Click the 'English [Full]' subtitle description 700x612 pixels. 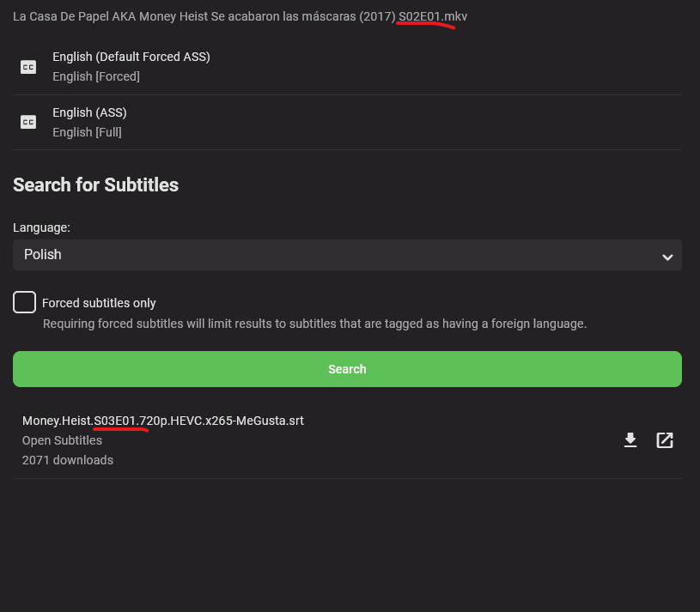point(87,132)
